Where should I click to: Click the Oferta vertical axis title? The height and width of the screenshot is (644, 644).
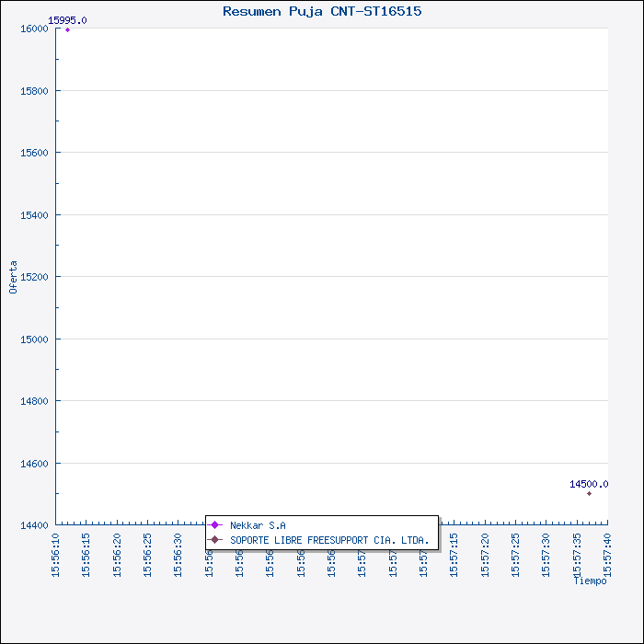(13, 277)
